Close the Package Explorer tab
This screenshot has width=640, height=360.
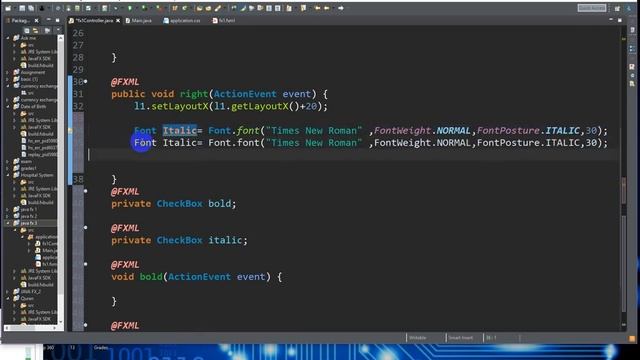tap(36, 20)
